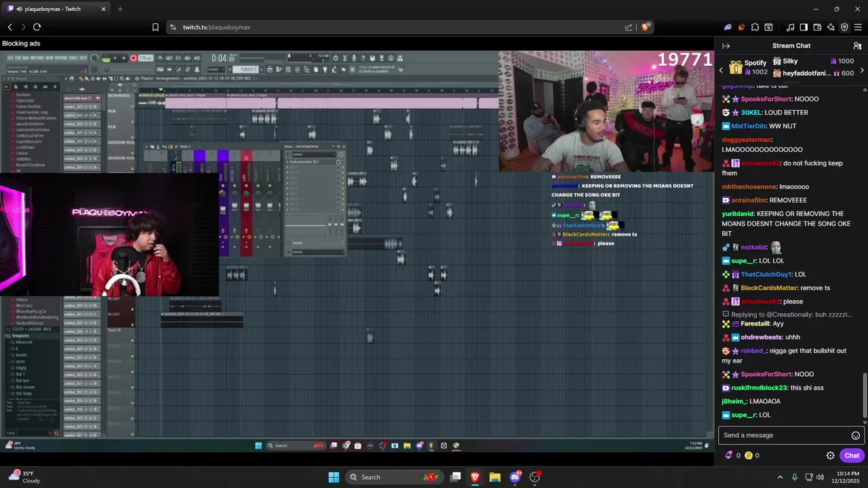
Task: Show previous gift leaderboard page arrow
Action: pos(721,70)
